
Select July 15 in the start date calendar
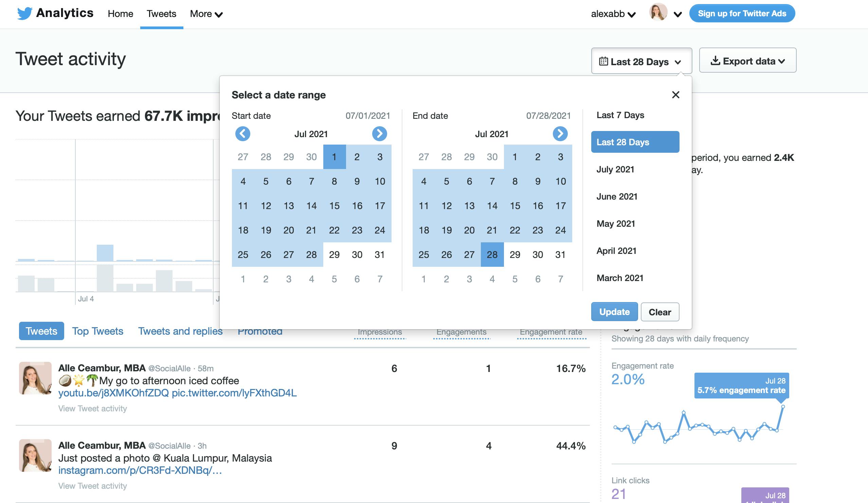[x=334, y=206]
